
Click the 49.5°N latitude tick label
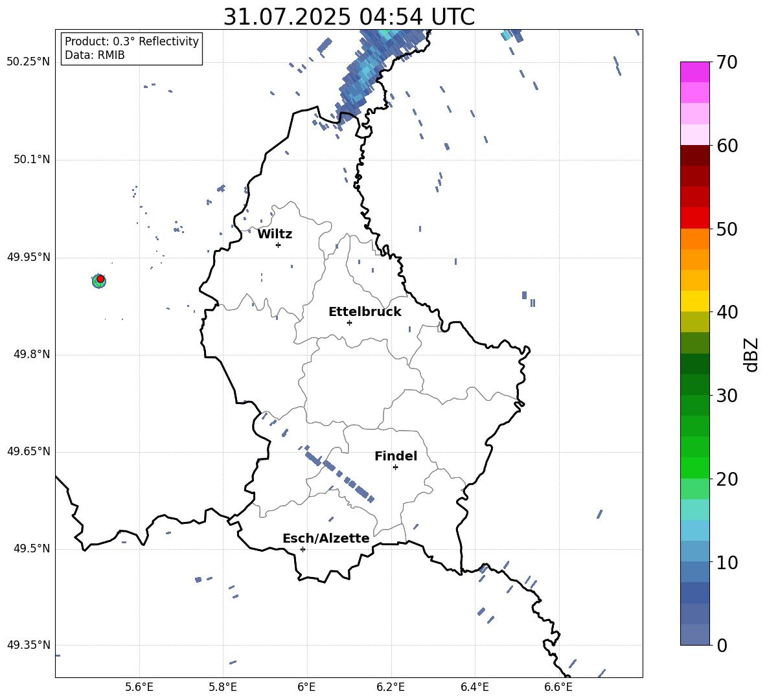click(32, 548)
